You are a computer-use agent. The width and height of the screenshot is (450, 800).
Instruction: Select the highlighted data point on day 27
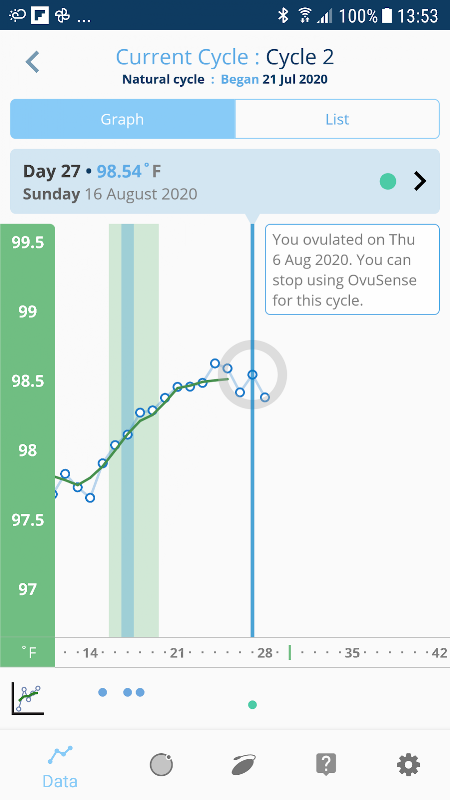coord(253,374)
